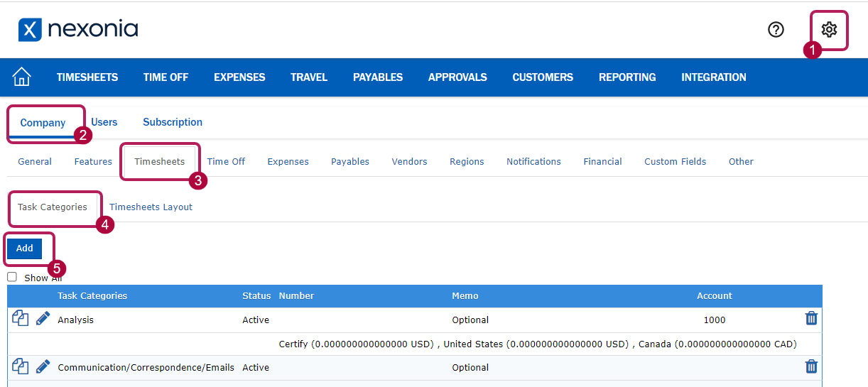The width and height of the screenshot is (868, 387).
Task: Switch to the Subscription tab
Action: (173, 122)
